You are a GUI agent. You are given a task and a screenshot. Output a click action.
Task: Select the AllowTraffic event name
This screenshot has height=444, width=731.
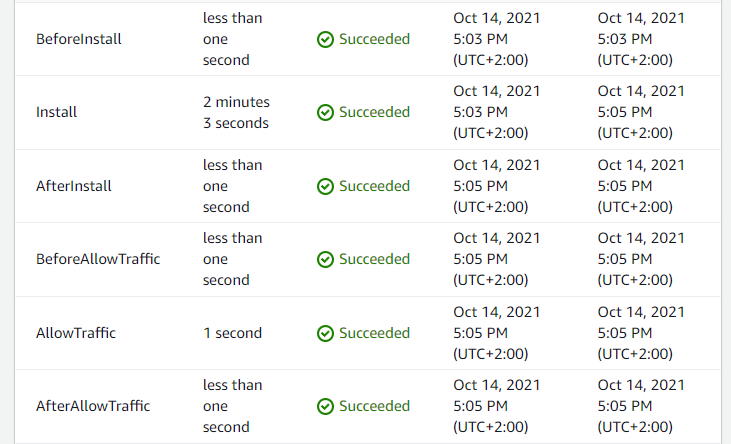pos(76,333)
